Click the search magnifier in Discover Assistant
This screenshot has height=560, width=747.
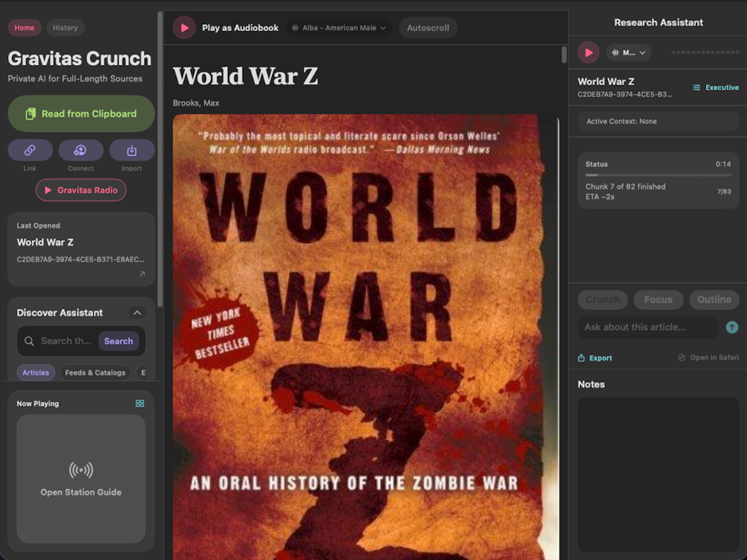pos(29,341)
